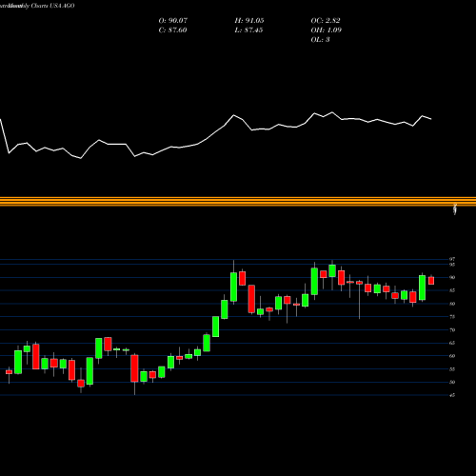The height and width of the screenshot is (476, 476).
Task: Click the close value 'C: 87.60'
Action: (172, 30)
